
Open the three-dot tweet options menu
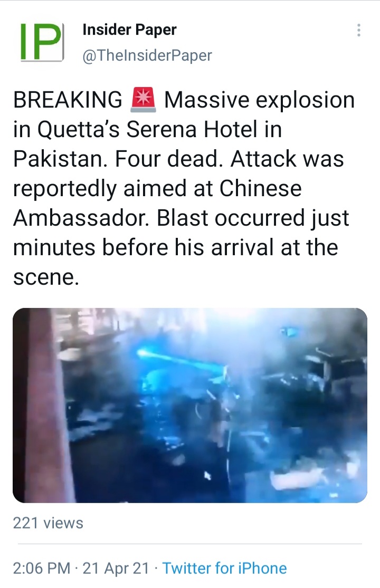tap(358, 30)
